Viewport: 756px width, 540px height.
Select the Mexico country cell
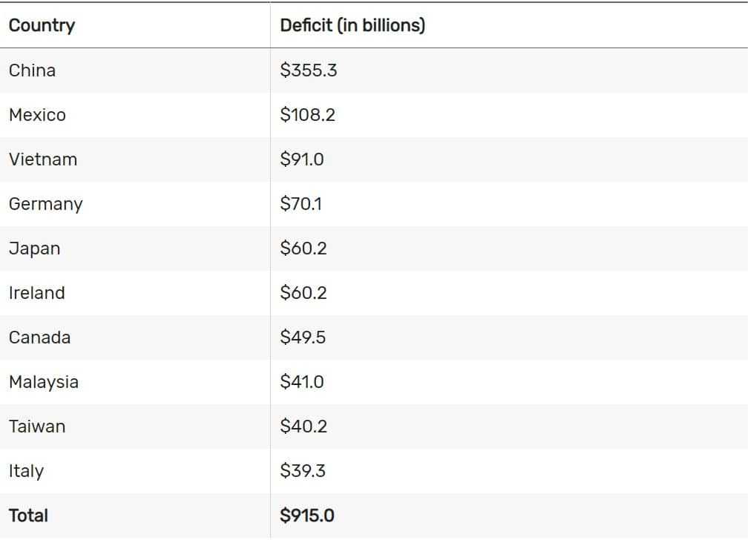tap(37, 115)
